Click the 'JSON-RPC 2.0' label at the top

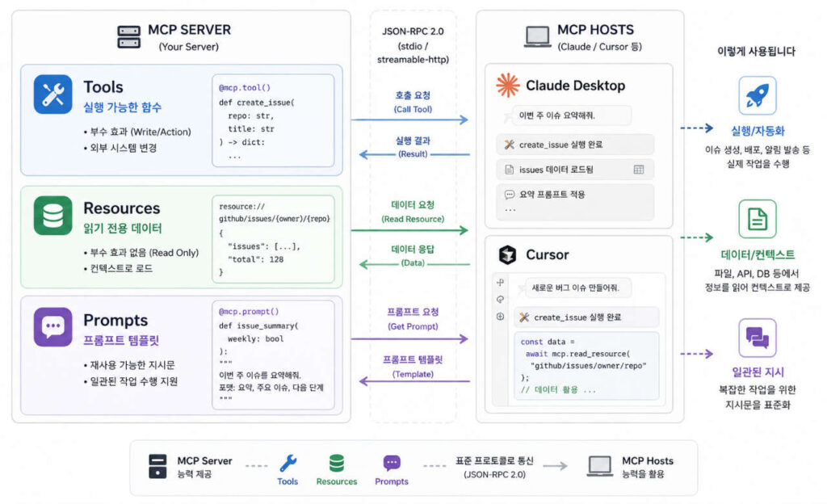[413, 31]
